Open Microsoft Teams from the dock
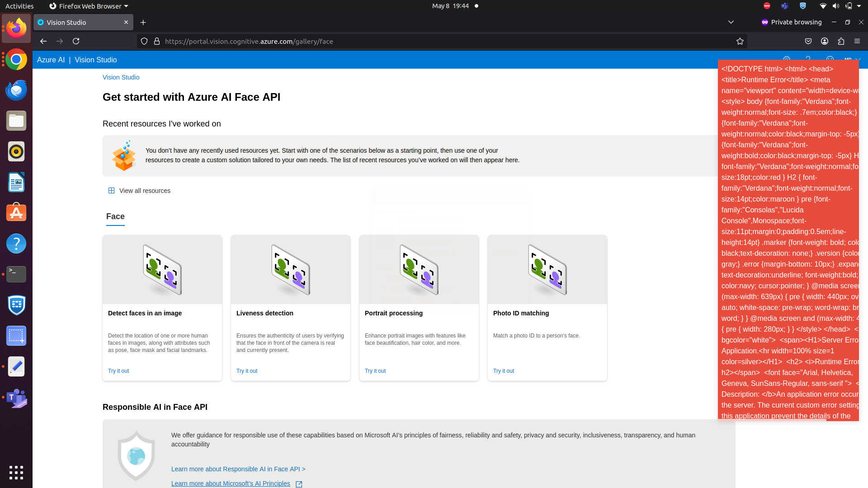Screen dimensions: 868x488 point(16,398)
